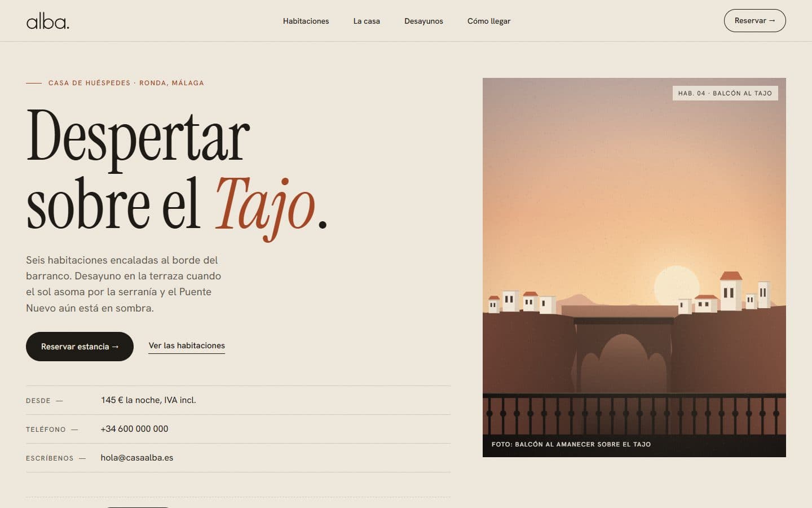Click the 145 € la noche price text
812x508 pixels.
(x=148, y=400)
